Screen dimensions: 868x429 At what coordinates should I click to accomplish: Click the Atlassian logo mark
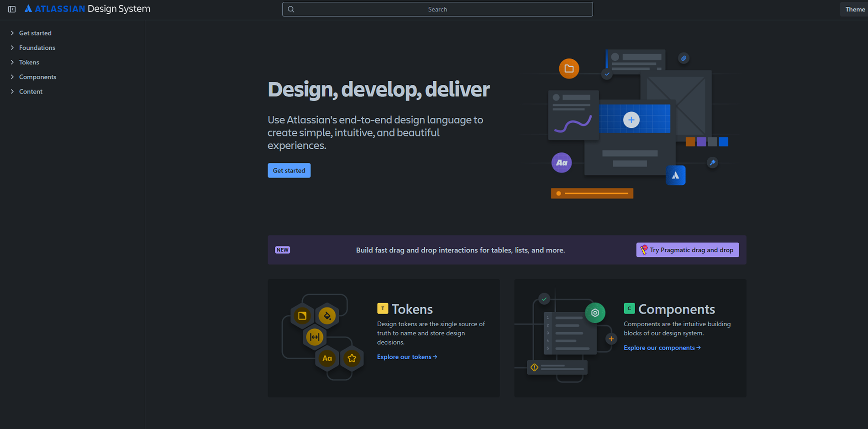[x=28, y=9]
